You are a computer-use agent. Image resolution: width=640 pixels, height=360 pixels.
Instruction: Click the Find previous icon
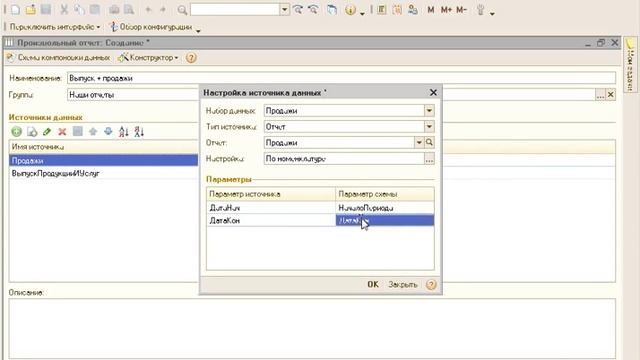click(313, 9)
